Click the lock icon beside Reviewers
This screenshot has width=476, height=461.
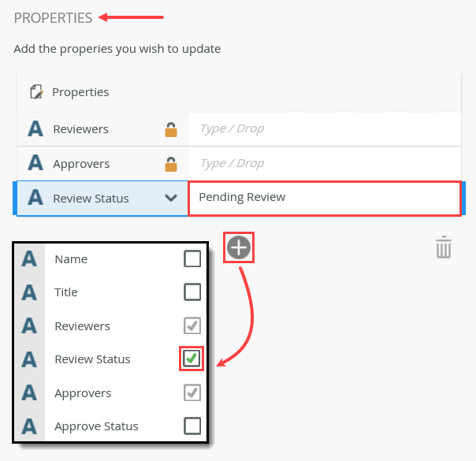pyautogui.click(x=170, y=129)
